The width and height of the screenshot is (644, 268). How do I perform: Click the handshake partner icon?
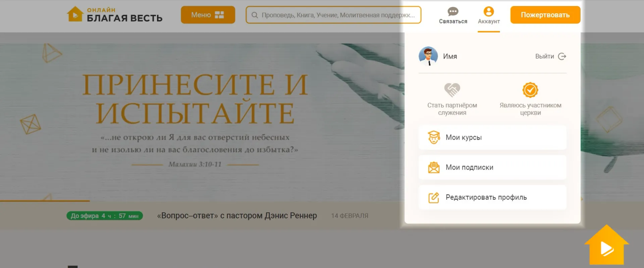click(x=452, y=90)
